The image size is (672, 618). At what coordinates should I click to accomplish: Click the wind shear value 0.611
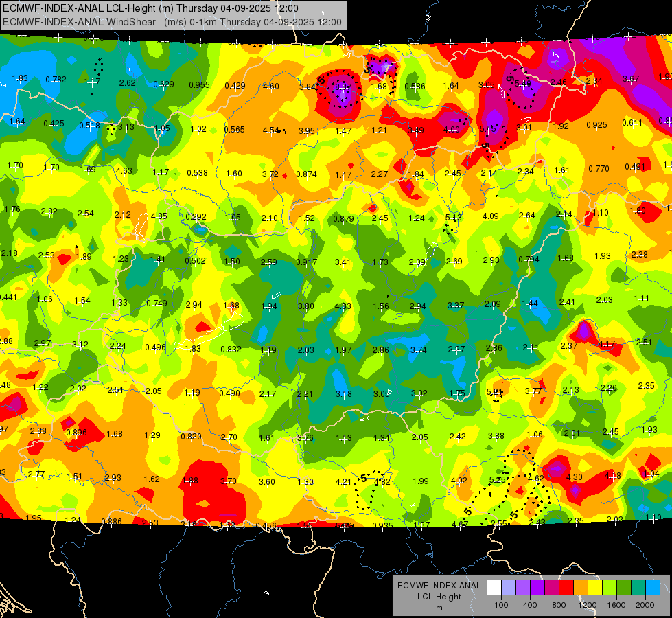(632, 123)
